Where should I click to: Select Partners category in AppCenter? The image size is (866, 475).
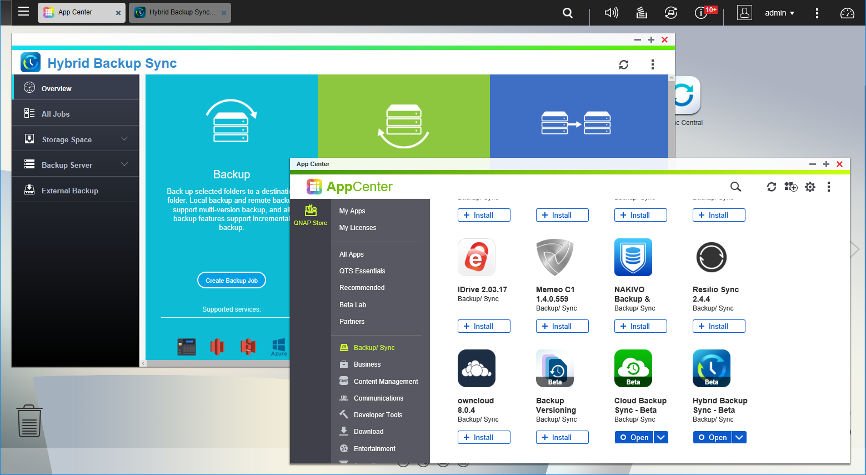(x=351, y=321)
